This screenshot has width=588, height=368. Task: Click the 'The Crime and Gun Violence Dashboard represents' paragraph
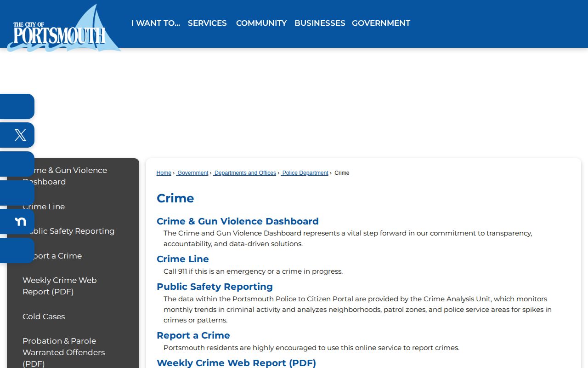348,238
